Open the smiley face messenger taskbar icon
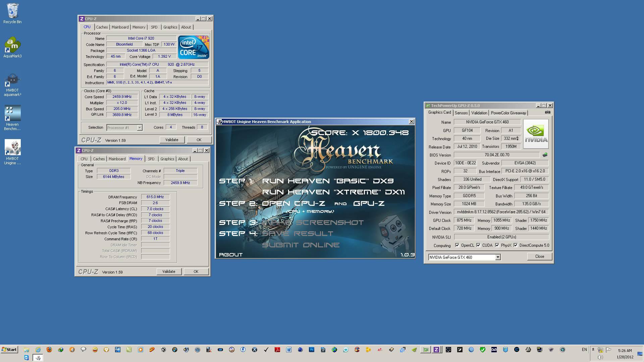The width and height of the screenshot is (644, 362). [95, 350]
